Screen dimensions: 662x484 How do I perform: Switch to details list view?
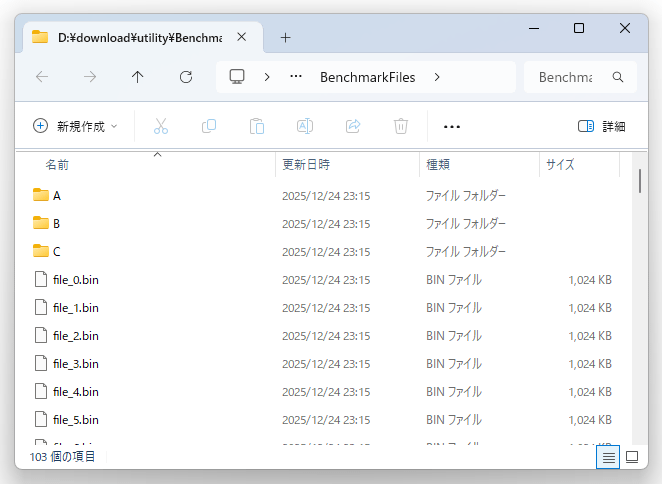click(x=607, y=457)
